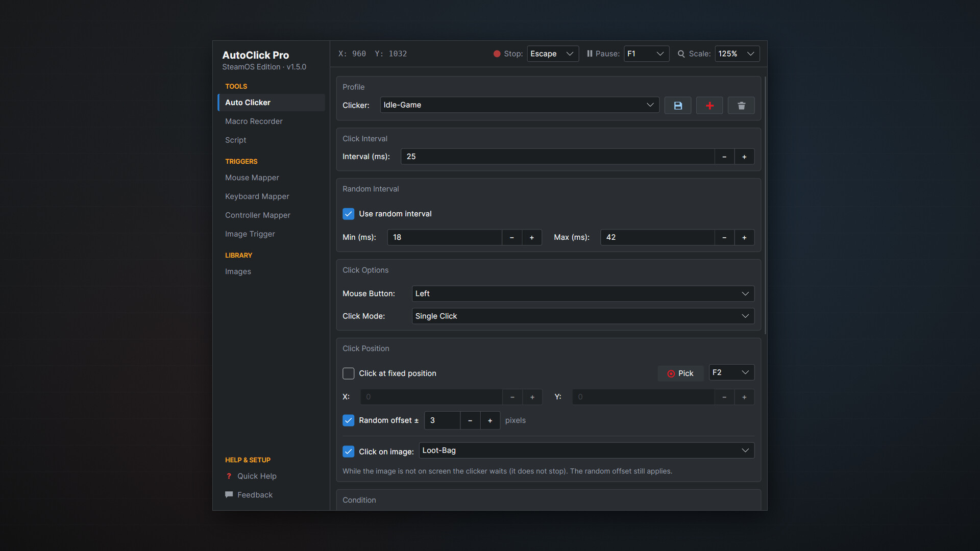This screenshot has height=551, width=980.
Task: Click the Random offset value field
Action: 442,420
